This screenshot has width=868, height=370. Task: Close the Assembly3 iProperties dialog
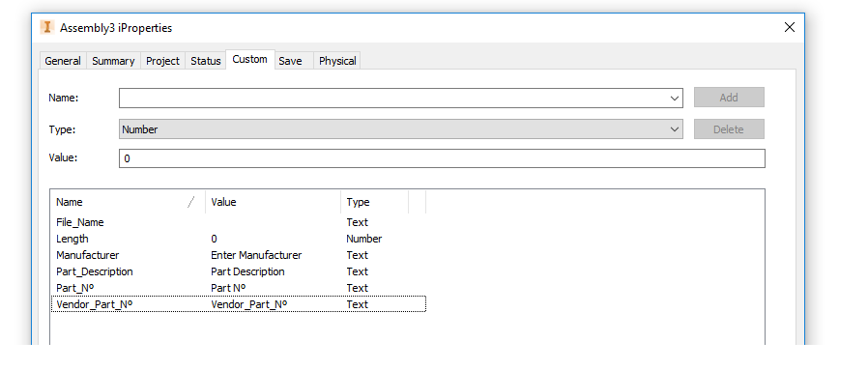point(790,27)
